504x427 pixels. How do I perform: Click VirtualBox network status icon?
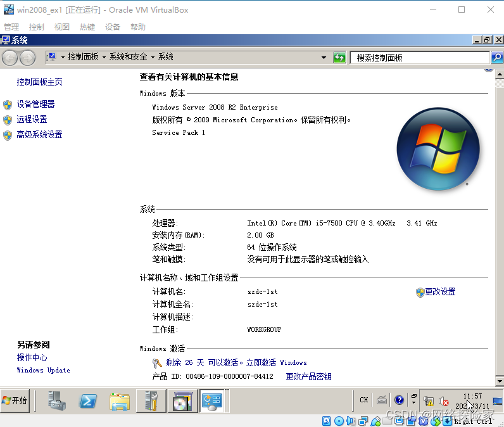pos(363,421)
